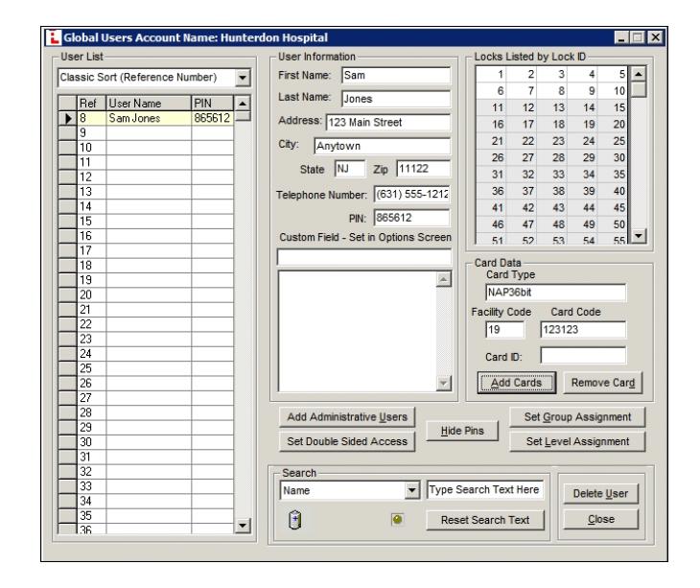Click the Close button in dialog
The height and width of the screenshot is (588, 700).
[x=600, y=519]
